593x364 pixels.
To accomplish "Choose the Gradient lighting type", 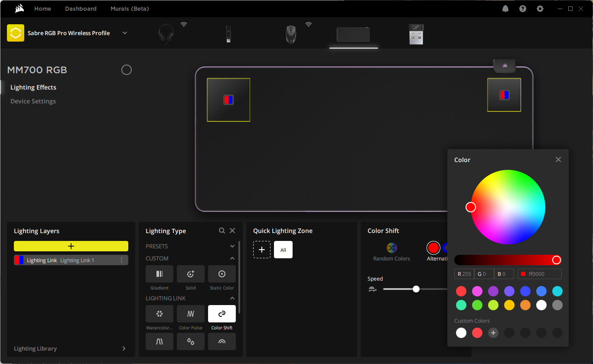I will 160,274.
